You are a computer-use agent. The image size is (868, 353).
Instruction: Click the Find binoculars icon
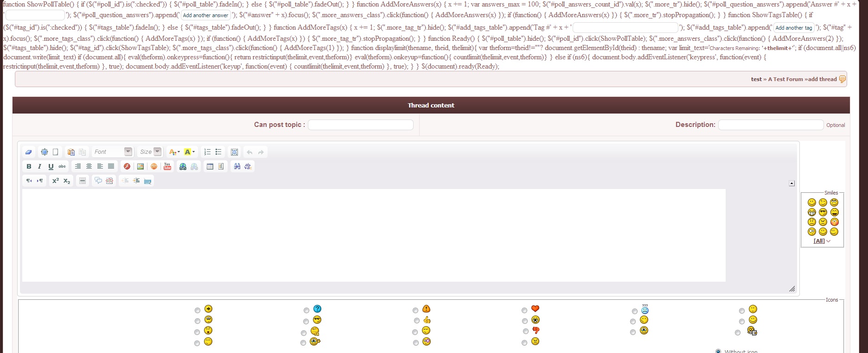(237, 166)
